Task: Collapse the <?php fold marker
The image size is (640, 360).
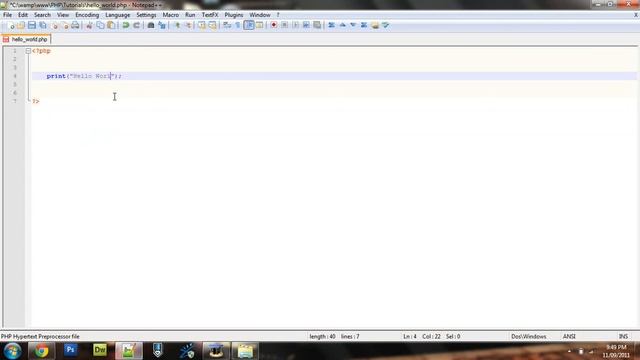Action: (28, 51)
